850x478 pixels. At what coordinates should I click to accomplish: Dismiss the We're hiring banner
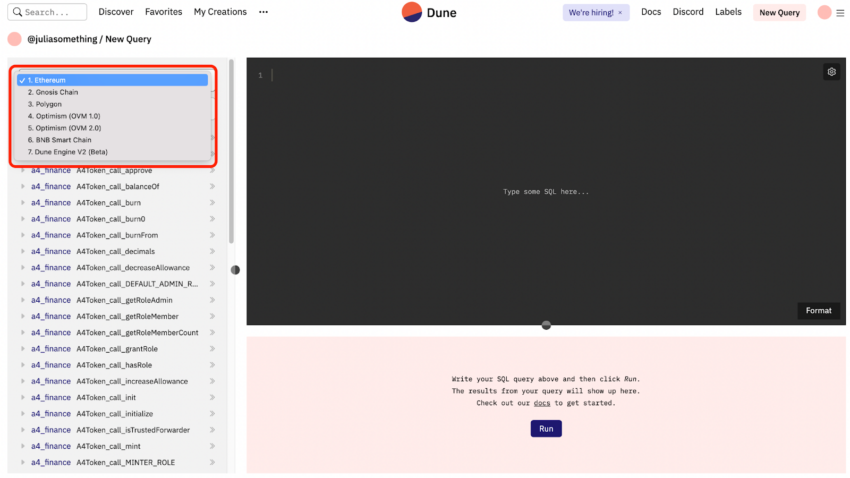click(x=620, y=12)
